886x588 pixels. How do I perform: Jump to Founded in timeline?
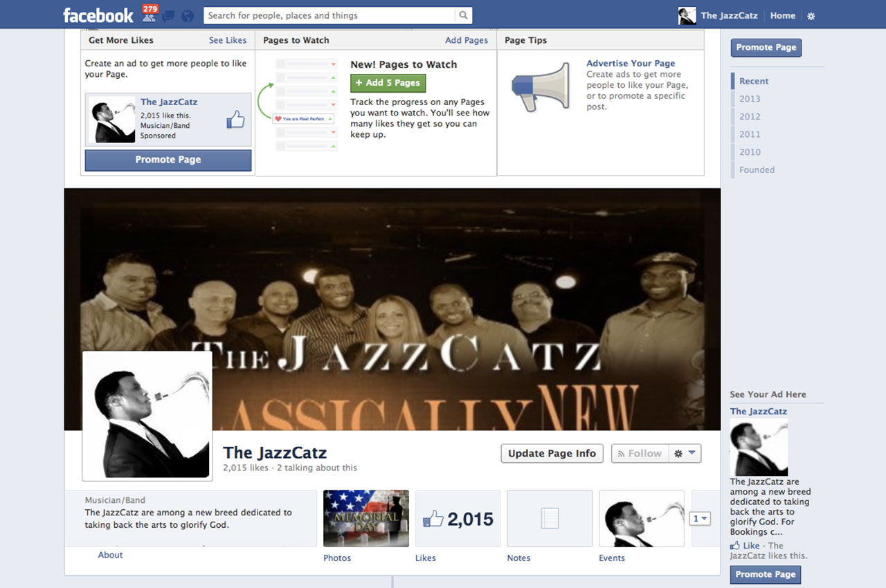(757, 169)
